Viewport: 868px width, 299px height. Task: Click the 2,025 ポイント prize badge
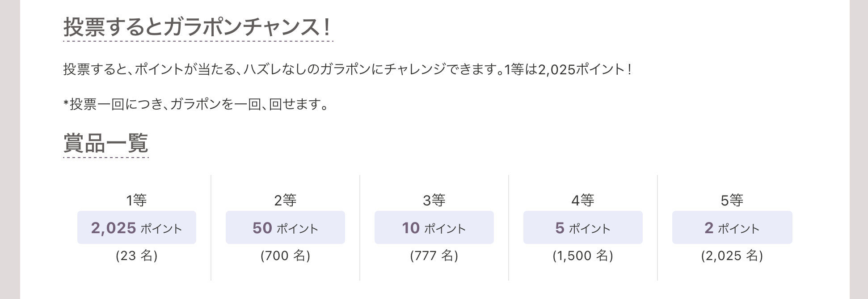click(x=137, y=228)
